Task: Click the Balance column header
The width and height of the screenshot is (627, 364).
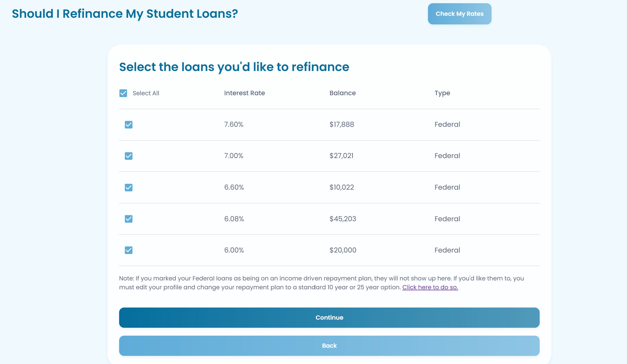Action: coord(343,93)
